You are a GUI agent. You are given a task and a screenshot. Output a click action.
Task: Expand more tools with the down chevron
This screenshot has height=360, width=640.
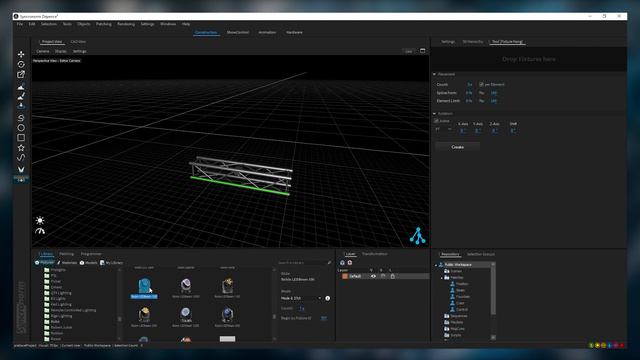tap(21, 169)
